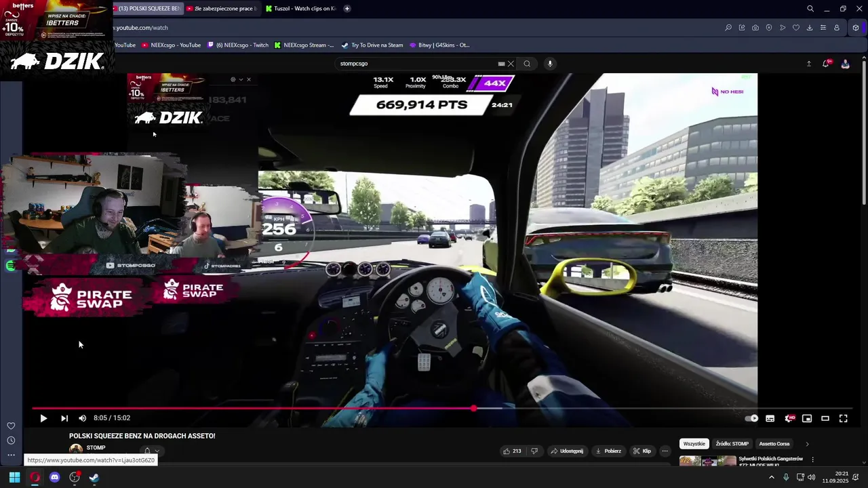Viewport: 868px width, 488px height.
Task: Open the Bitwy G4Skins bookmark
Action: (x=439, y=45)
